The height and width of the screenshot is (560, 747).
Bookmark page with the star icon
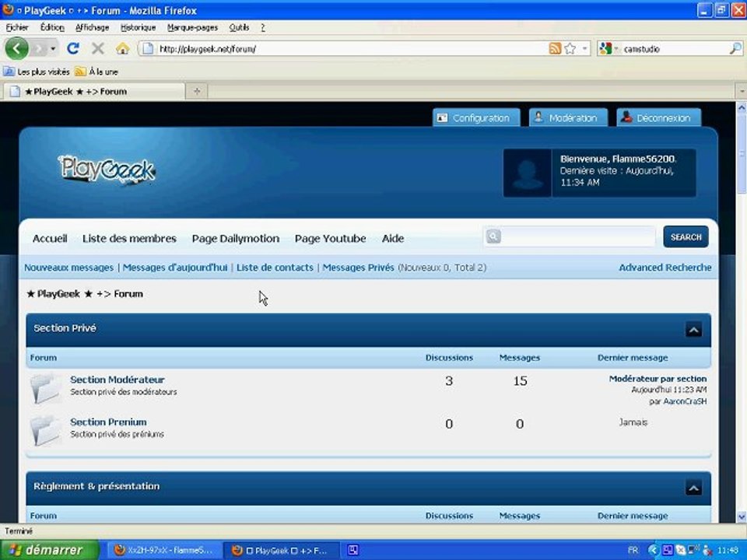[x=570, y=48]
